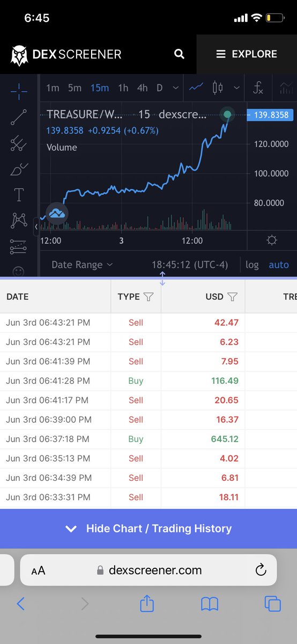297x644 pixels.
Task: Select the brush drawing tool
Action: click(19, 169)
